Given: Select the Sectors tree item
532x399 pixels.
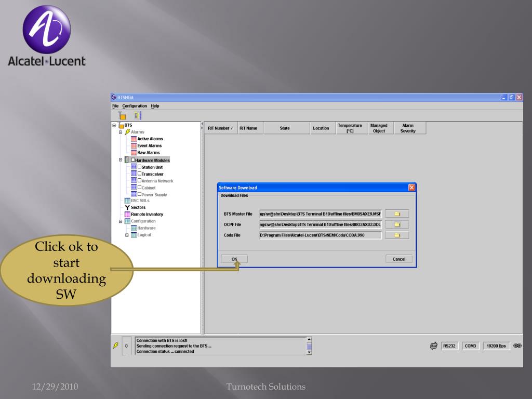Looking at the screenshot, I should click(x=138, y=207).
